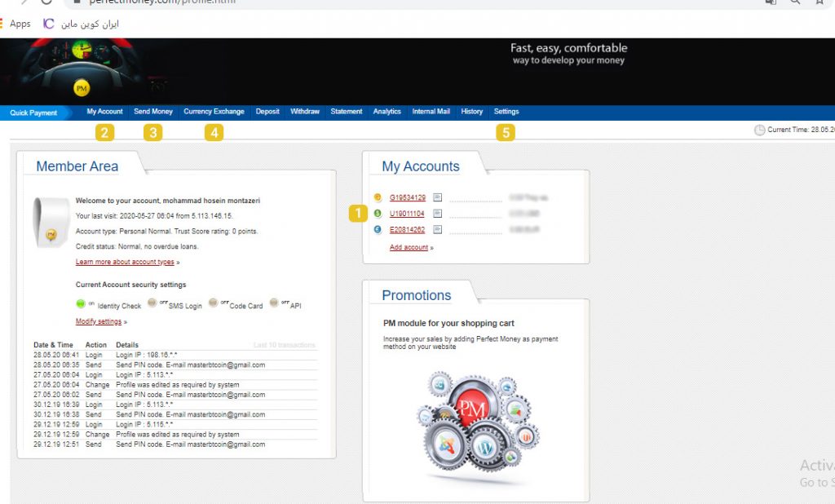Open the Currency Exchange page

(214, 112)
